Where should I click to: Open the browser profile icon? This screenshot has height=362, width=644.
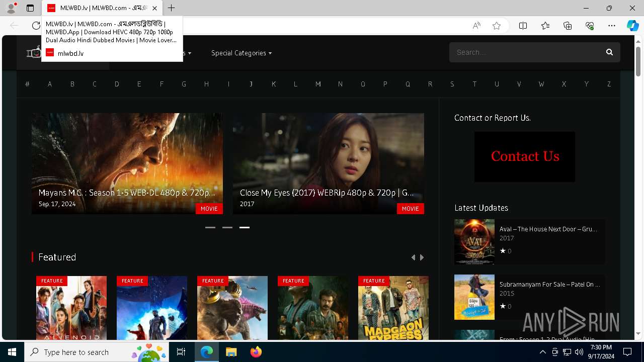click(11, 8)
